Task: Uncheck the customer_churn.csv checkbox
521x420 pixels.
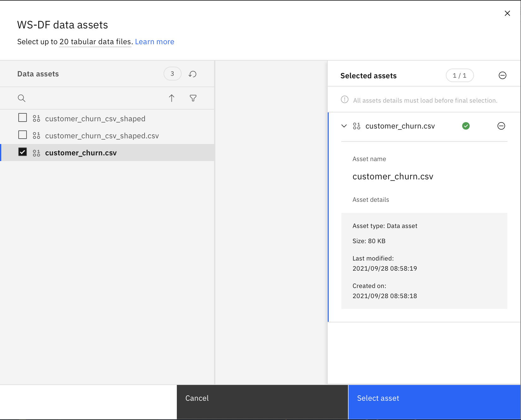Action: click(22, 152)
